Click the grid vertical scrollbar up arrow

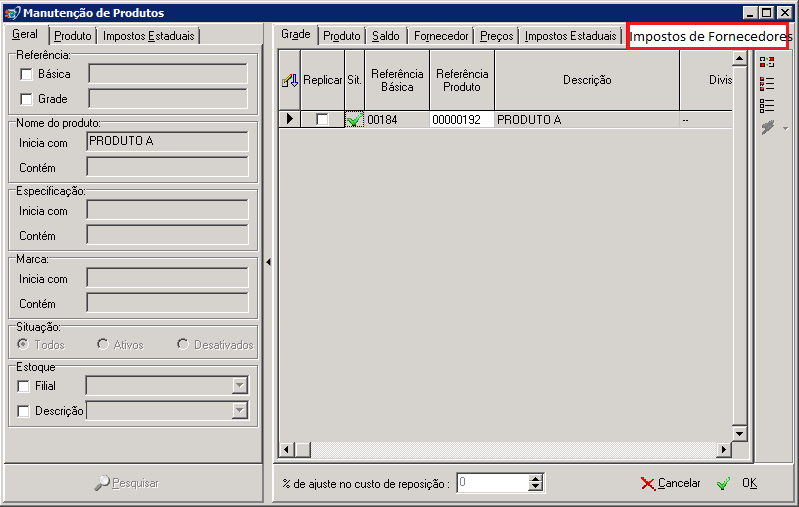[739, 59]
